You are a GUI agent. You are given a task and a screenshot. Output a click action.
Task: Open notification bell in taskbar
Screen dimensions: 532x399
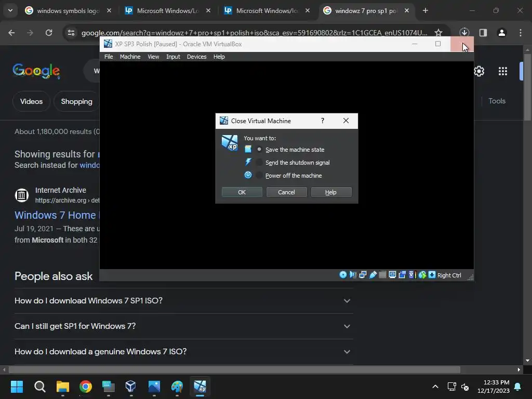coord(518,387)
